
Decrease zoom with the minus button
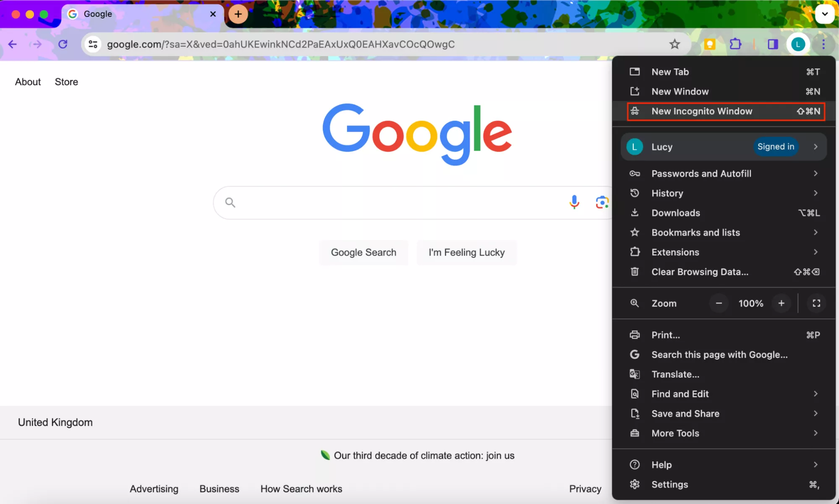[x=719, y=303]
